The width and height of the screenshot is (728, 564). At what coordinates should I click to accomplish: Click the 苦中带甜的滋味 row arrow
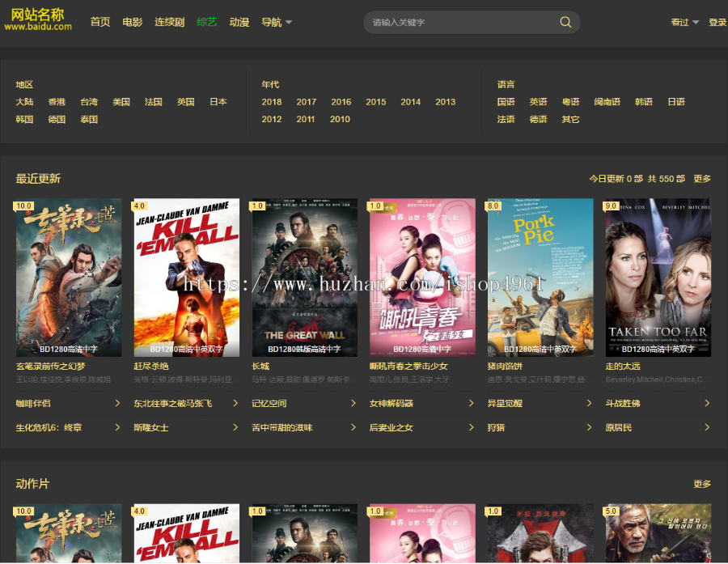[x=353, y=427]
